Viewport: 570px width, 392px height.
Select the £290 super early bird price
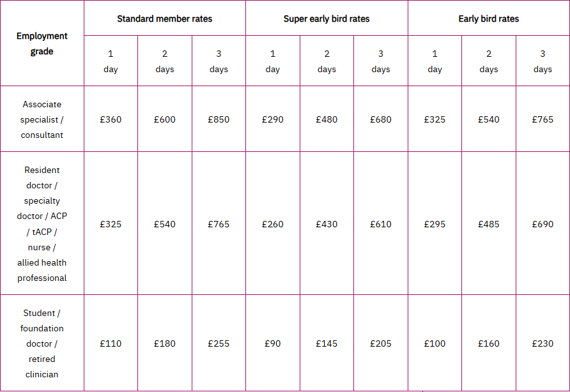[x=273, y=119]
